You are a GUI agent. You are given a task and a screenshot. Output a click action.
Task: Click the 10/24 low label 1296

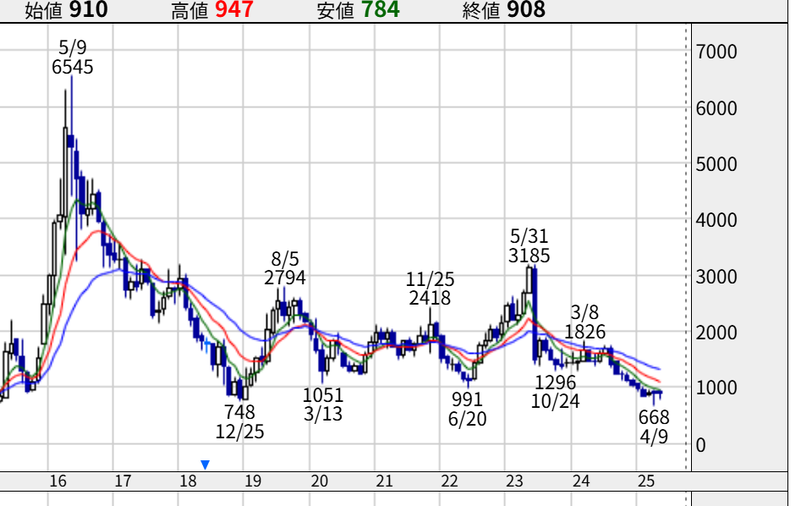point(555,382)
